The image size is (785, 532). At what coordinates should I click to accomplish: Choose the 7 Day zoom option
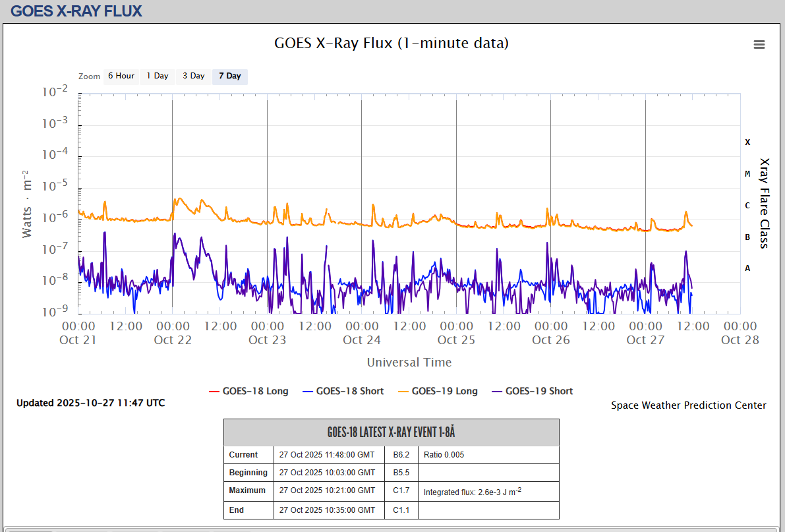(x=230, y=76)
